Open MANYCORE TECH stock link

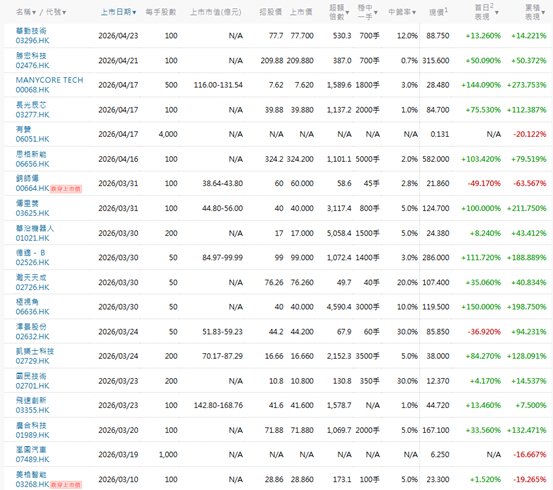(x=49, y=80)
